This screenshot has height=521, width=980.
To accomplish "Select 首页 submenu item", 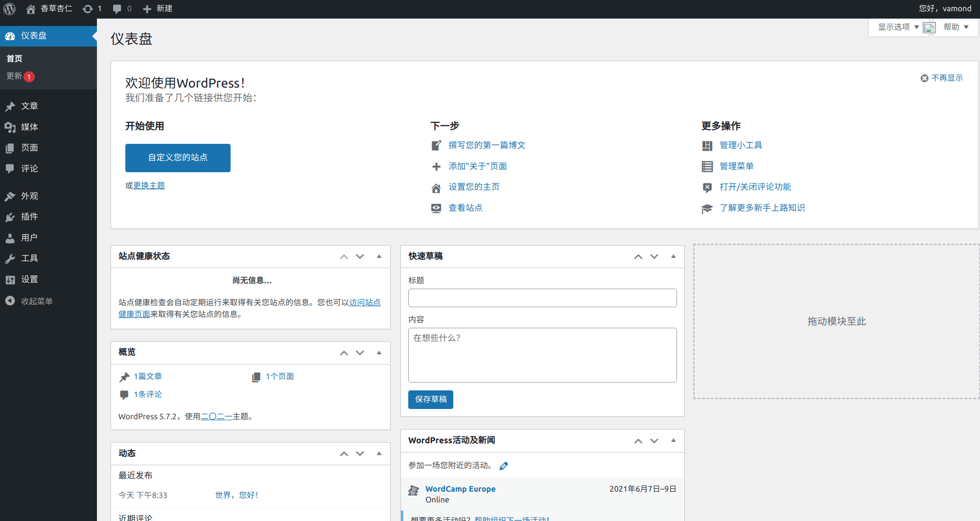I will 15,59.
